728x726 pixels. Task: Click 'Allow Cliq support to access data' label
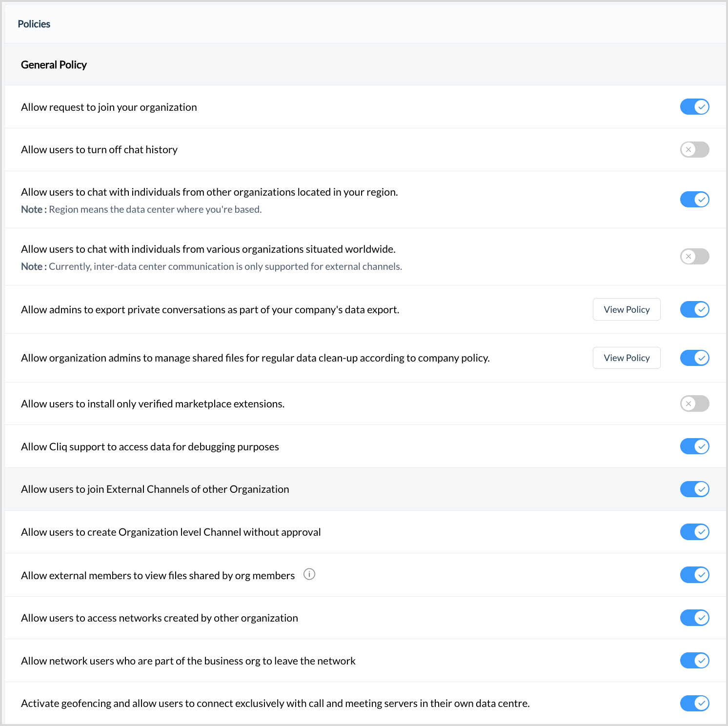150,447
